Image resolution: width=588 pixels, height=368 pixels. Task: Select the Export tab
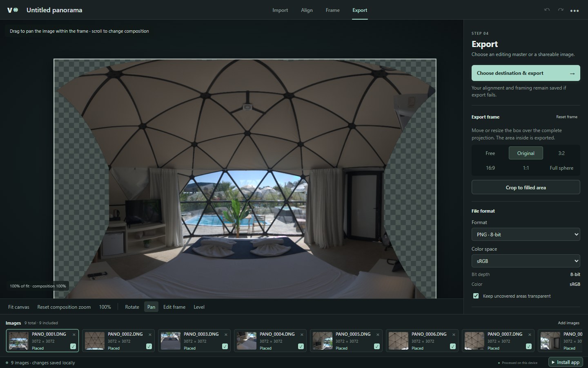pos(360,10)
